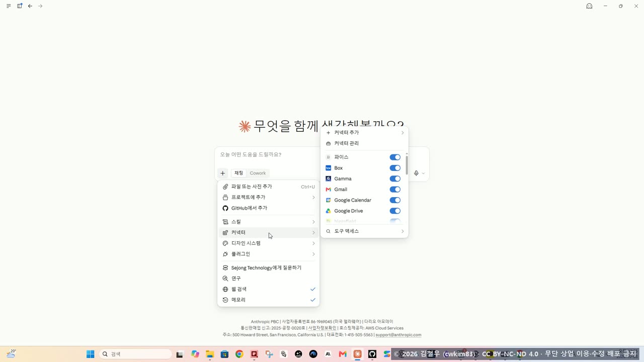This screenshot has width=644, height=362.
Task: Switch to the Cowork tab
Action: tap(258, 173)
